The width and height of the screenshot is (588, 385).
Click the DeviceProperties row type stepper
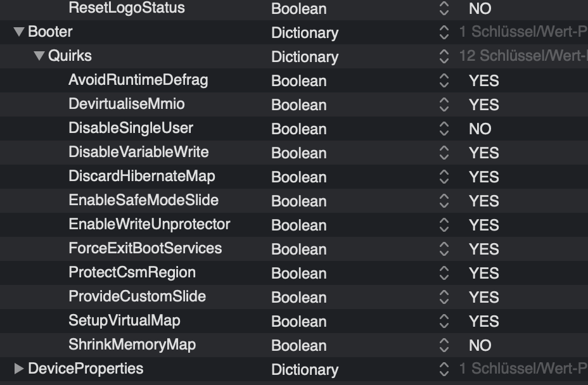click(x=444, y=370)
